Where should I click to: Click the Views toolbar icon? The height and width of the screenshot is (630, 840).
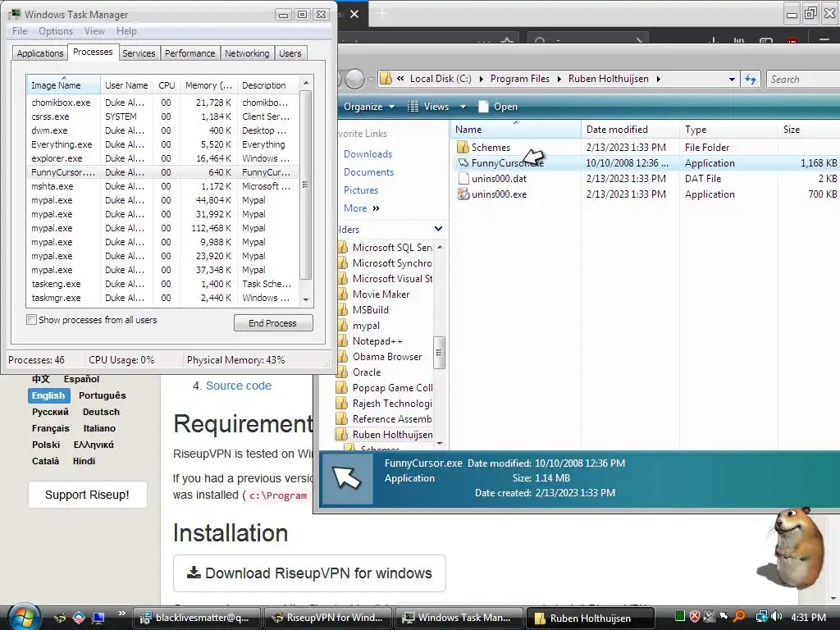[x=413, y=107]
